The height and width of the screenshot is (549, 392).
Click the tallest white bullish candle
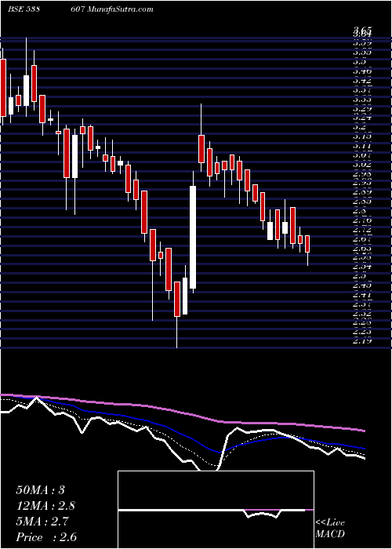pyautogui.click(x=193, y=237)
